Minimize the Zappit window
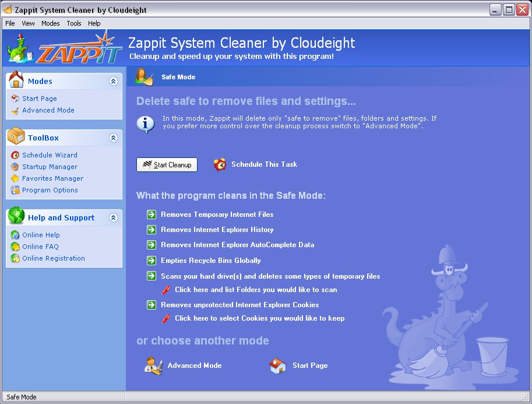532x404 pixels. (495, 10)
